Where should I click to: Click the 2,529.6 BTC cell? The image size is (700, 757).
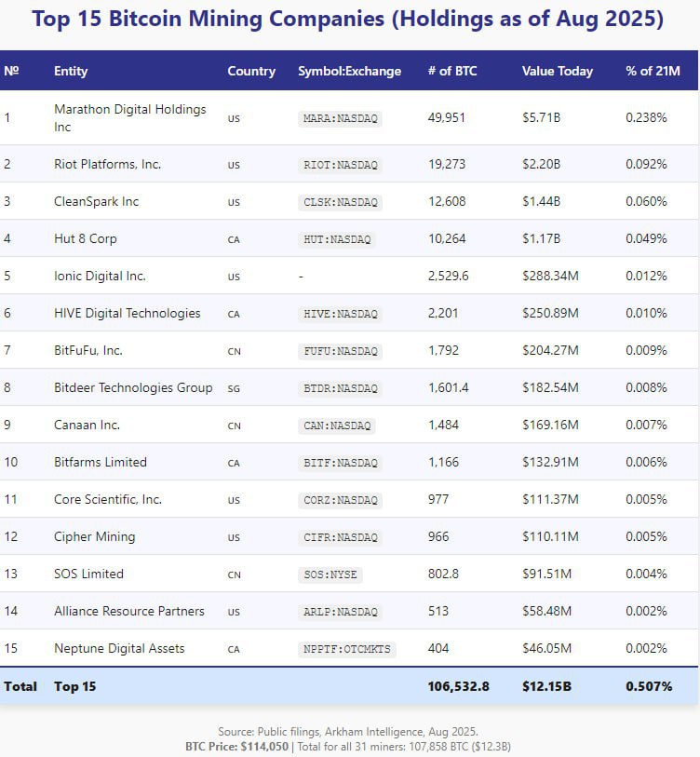coord(448,276)
